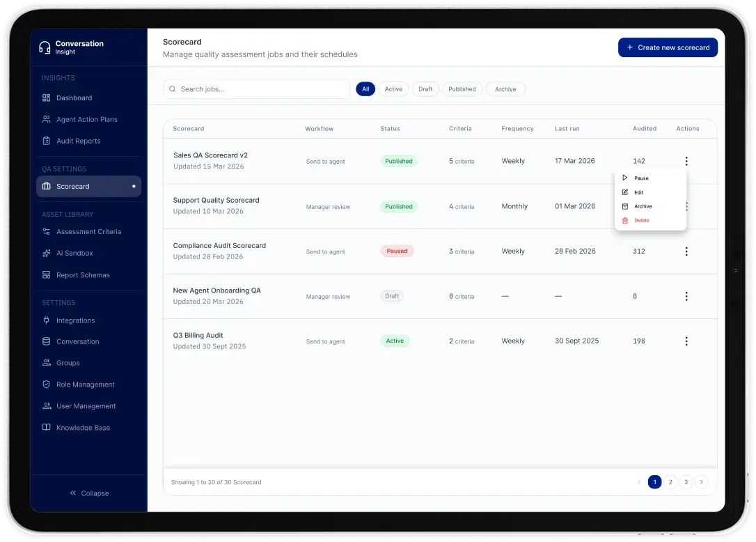Click the red Delete trash icon

point(625,221)
